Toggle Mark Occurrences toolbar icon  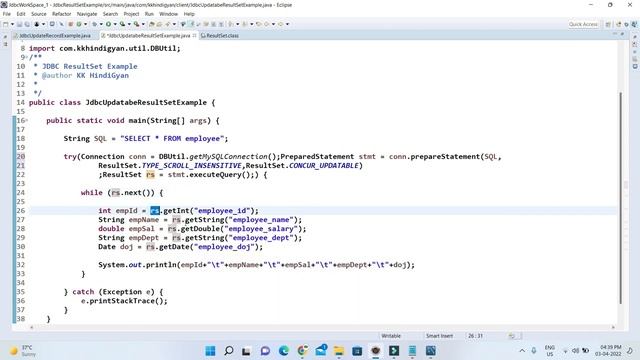(x=192, y=24)
